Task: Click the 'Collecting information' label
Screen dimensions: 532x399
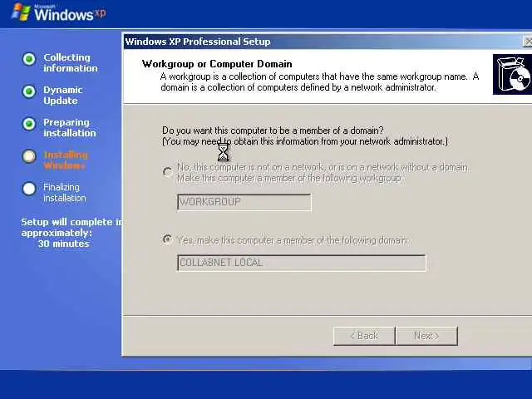Action: pos(70,63)
